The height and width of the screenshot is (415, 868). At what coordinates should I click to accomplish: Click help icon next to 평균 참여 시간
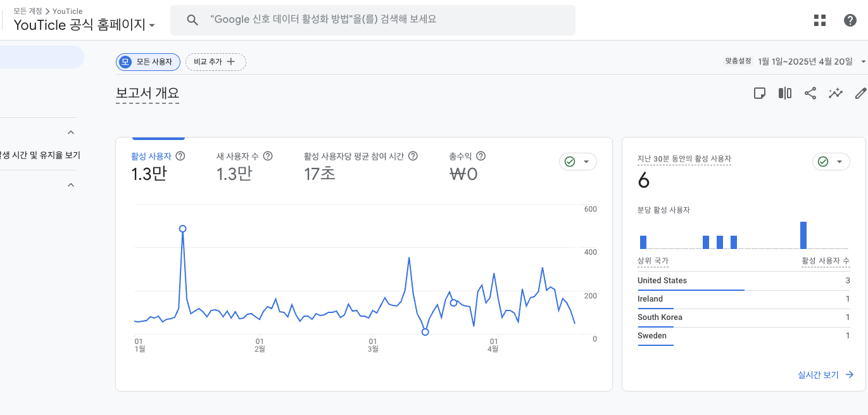pos(413,156)
